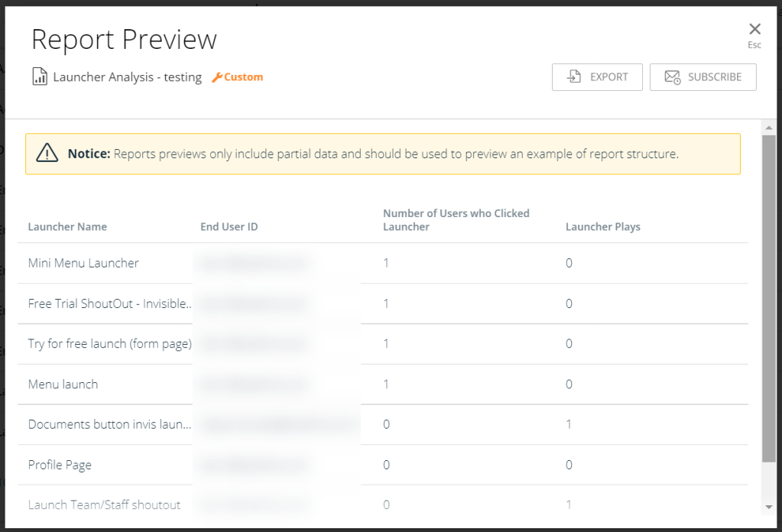Click the export arrow icon
Screen dimensions: 782x532
(574, 77)
